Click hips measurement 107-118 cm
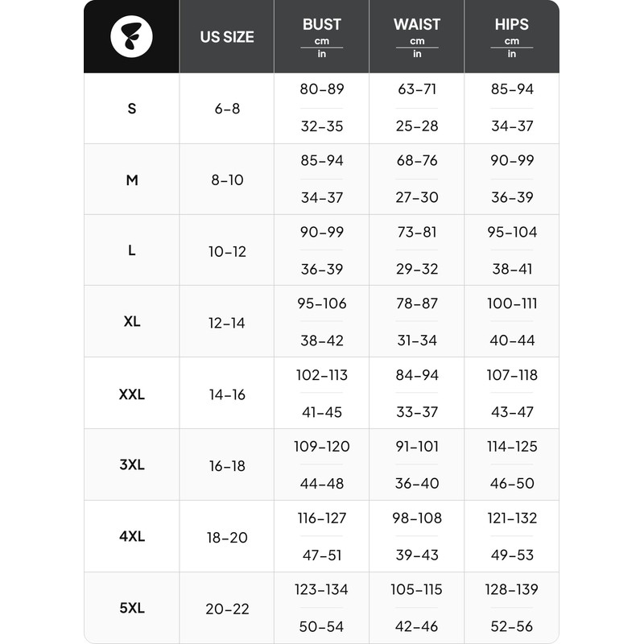 (x=512, y=375)
